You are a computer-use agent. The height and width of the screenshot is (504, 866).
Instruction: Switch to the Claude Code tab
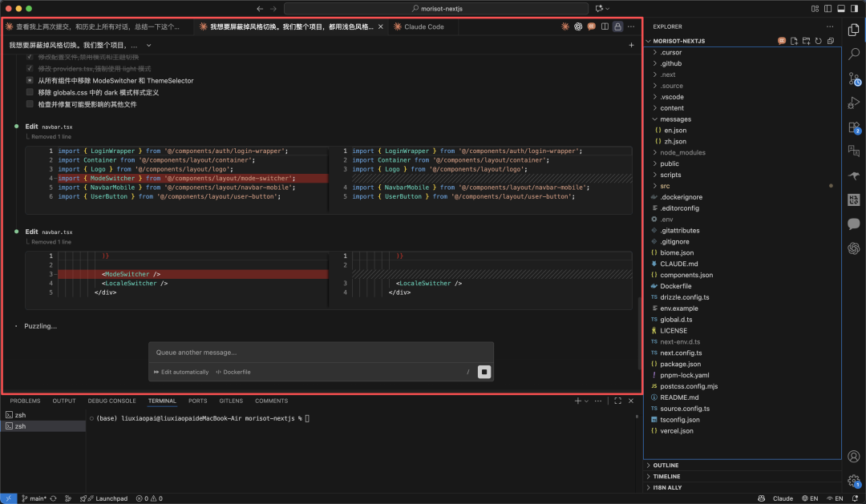point(423,26)
